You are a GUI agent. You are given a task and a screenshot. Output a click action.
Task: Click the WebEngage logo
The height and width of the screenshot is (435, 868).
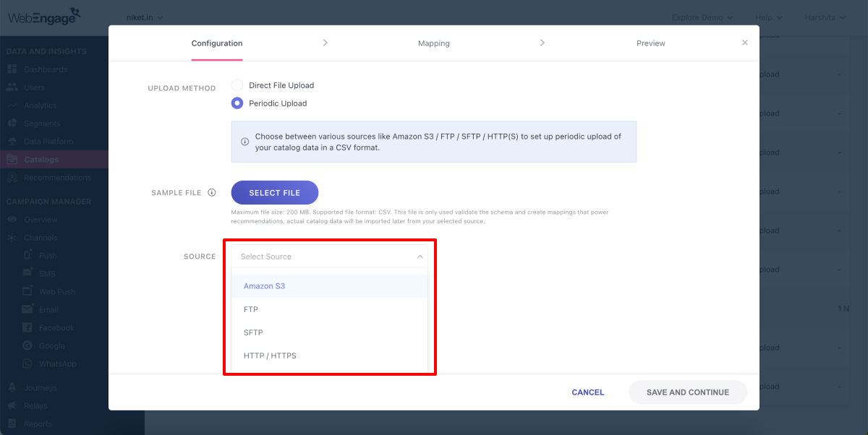pyautogui.click(x=45, y=17)
